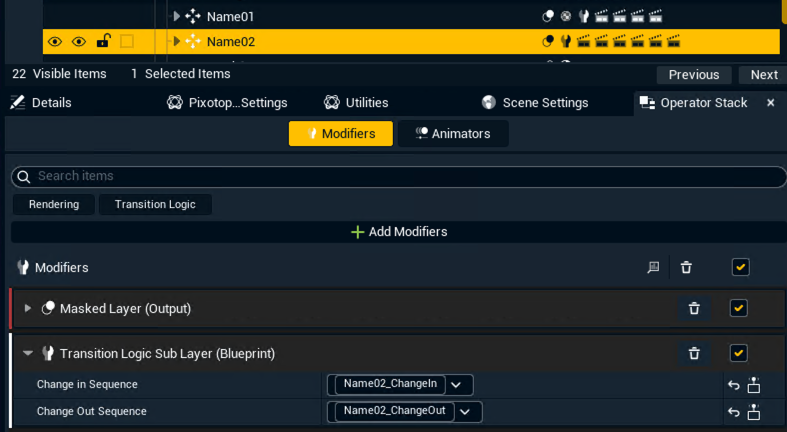The width and height of the screenshot is (787, 432).
Task: Click the masked layer icon in Name02 row
Action: tap(548, 41)
